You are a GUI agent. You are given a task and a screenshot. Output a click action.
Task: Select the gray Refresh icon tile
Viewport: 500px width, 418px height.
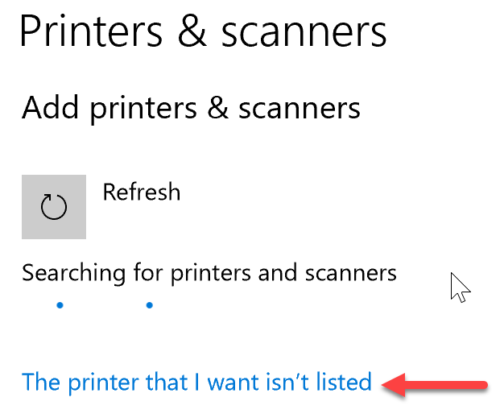pyautogui.click(x=54, y=207)
